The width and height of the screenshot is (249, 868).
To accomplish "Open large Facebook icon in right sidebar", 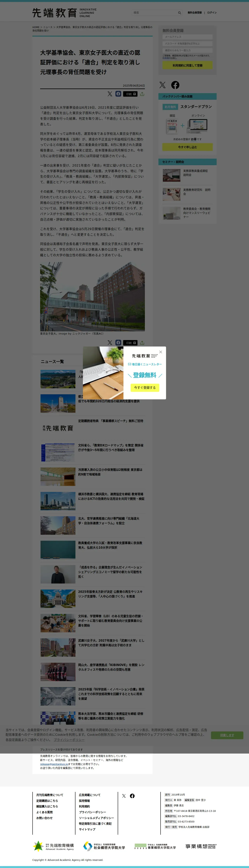I will point(175,85).
